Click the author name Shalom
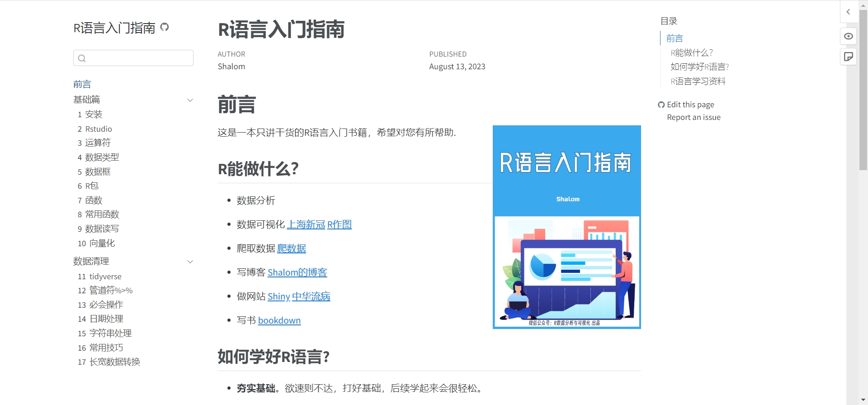Image resolution: width=868 pixels, height=405 pixels. [231, 67]
